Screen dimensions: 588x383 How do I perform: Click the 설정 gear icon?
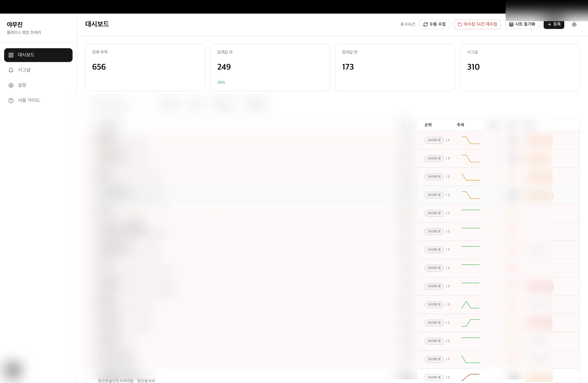tap(11, 85)
